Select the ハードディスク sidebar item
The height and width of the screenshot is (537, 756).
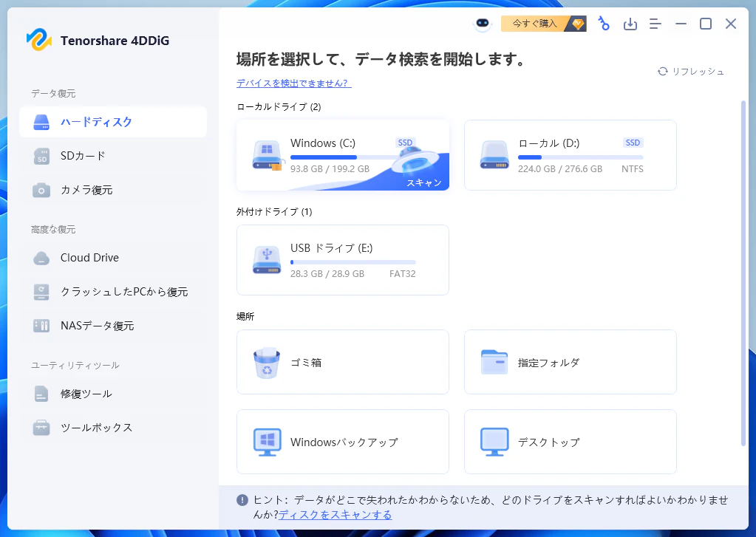tap(113, 122)
